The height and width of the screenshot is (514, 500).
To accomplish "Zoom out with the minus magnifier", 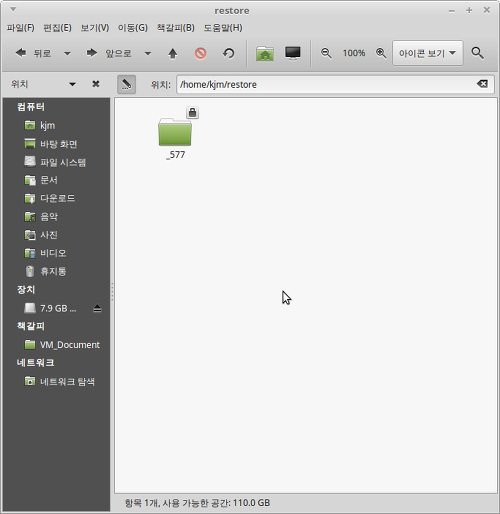I will click(326, 53).
